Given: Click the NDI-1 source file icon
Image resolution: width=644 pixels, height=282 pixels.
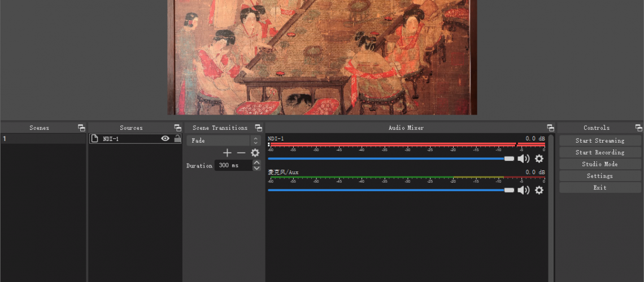Looking at the screenshot, I should click(94, 139).
